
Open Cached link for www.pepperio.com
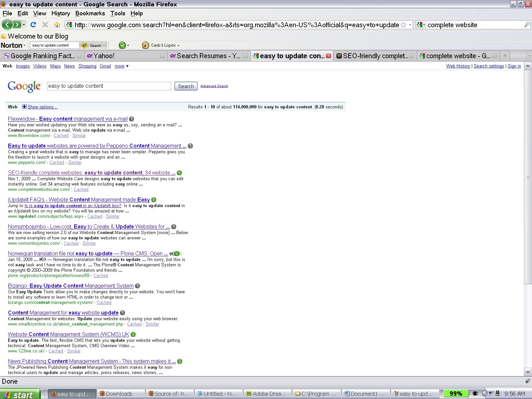pos(57,163)
